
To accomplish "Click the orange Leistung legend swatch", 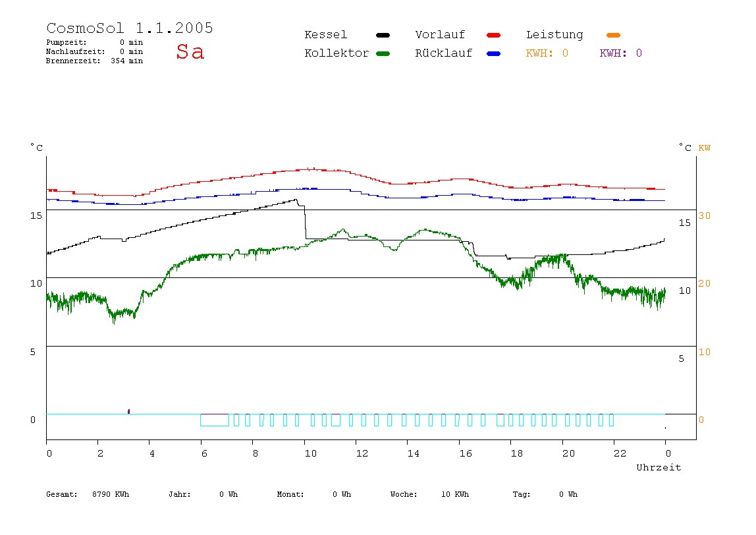I will coord(613,35).
